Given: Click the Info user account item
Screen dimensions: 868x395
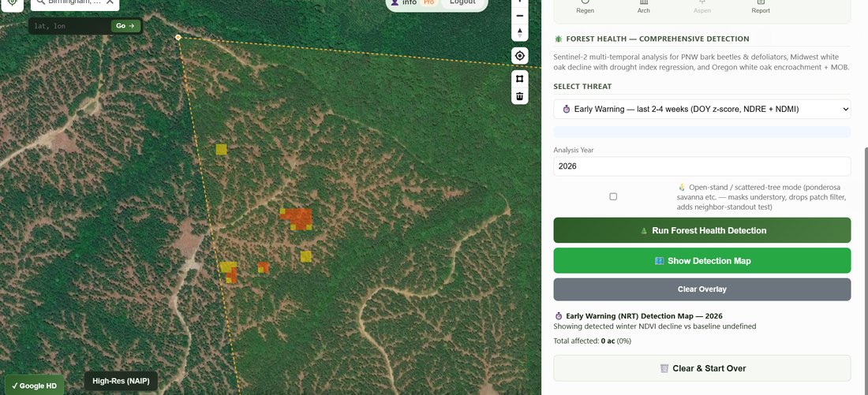Looking at the screenshot, I should pos(404,2).
